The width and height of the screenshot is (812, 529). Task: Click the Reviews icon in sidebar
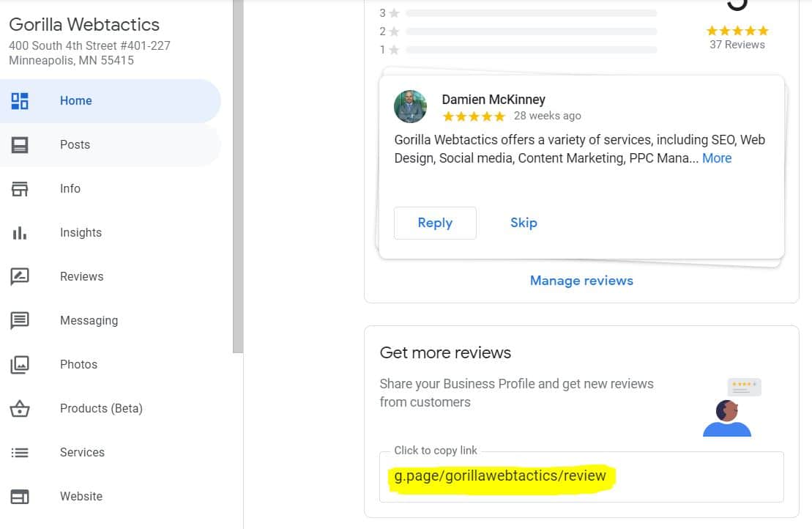point(20,277)
